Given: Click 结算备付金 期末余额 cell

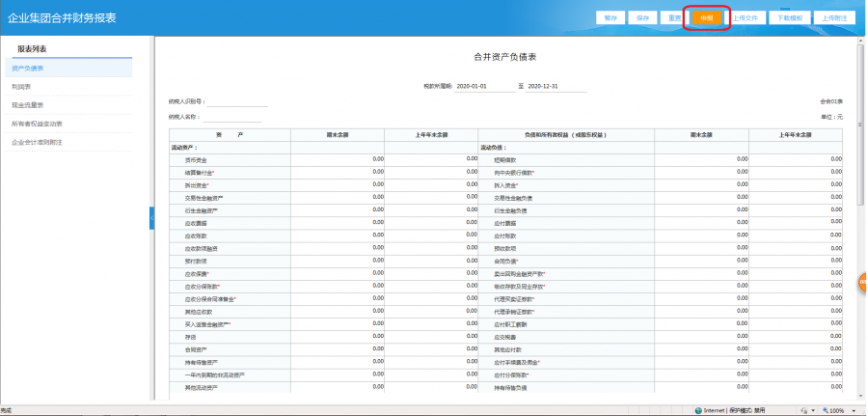Looking at the screenshot, I should (x=338, y=173).
